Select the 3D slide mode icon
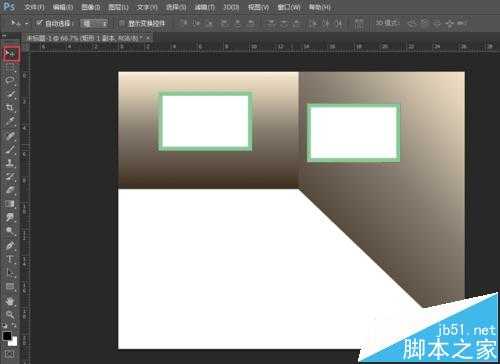Viewport: 500px width, 364px height. (450, 23)
